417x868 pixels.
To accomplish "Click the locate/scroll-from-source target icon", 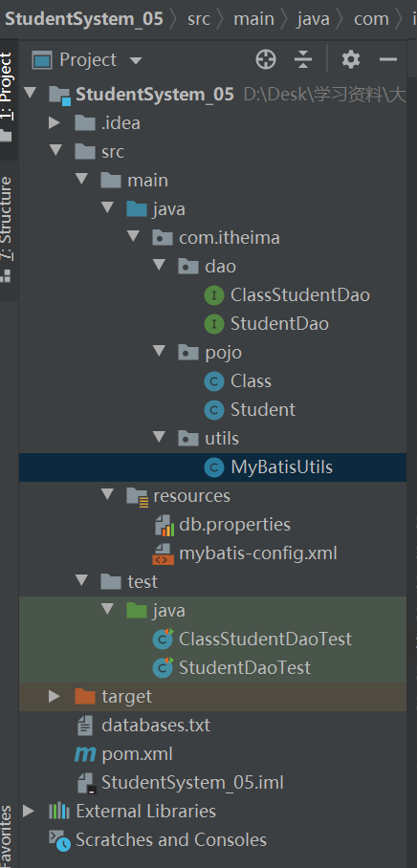I will [266, 59].
